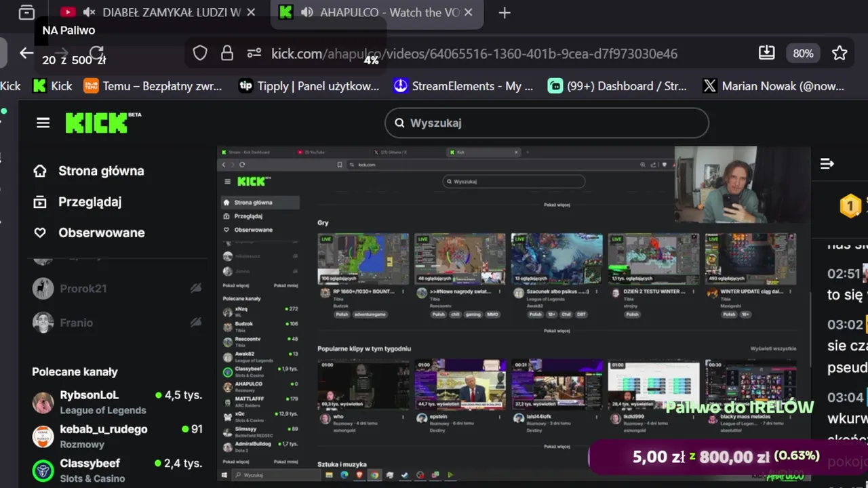Open Obserwowane in the sidebar
Viewport: 868px width, 488px height.
pos(101,232)
